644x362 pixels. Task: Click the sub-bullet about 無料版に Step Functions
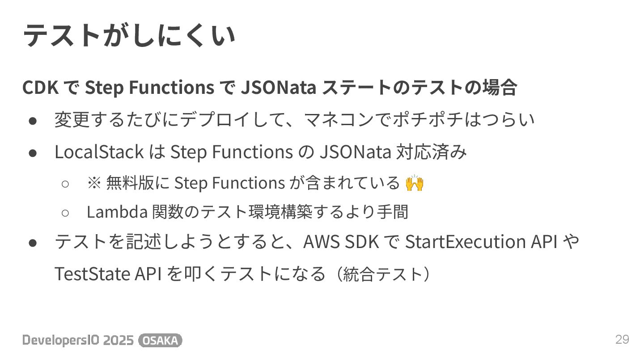255,183
